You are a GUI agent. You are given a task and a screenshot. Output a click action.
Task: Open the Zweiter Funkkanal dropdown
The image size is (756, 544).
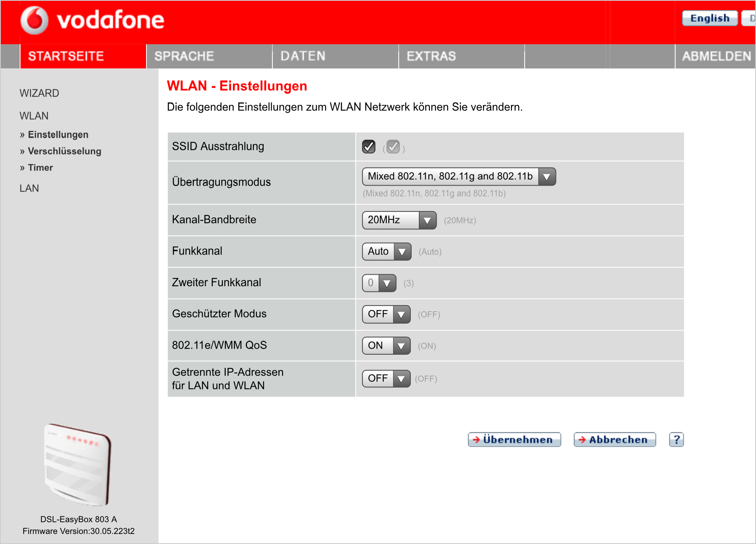379,283
